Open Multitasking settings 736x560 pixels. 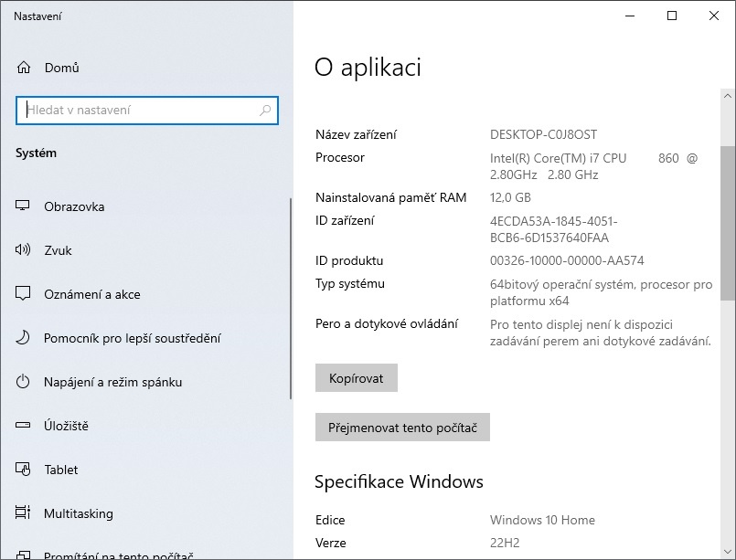pyautogui.click(x=22, y=513)
